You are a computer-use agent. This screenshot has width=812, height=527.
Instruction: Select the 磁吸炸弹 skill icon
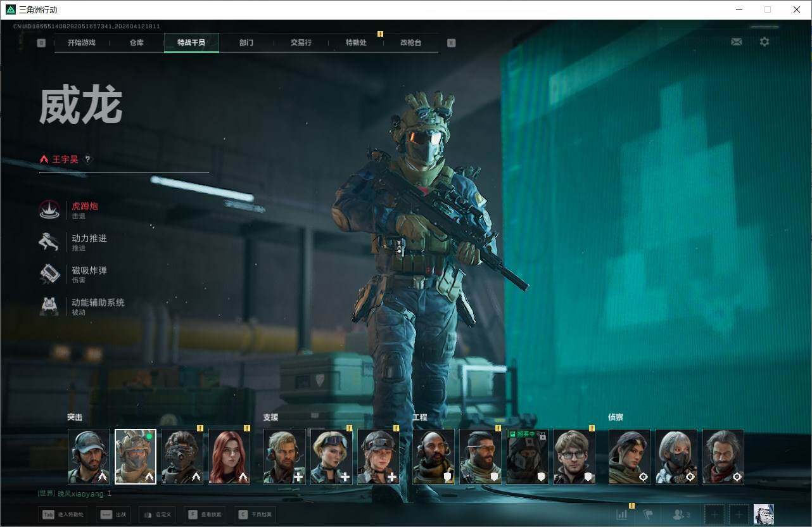(x=49, y=274)
